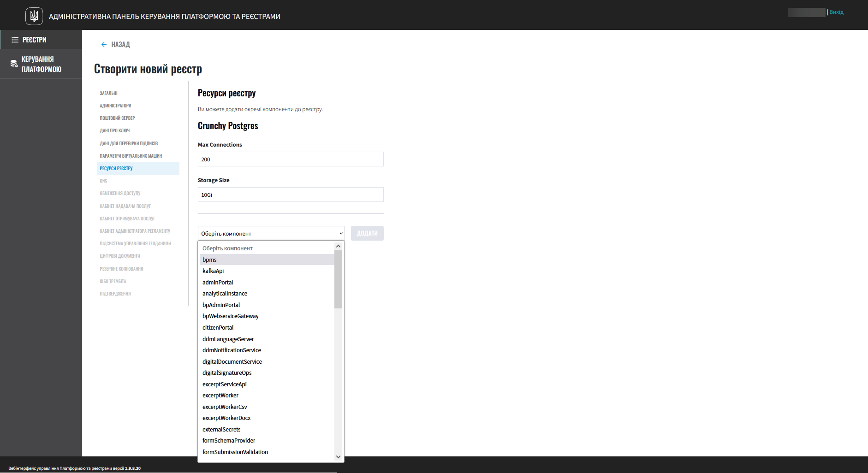Open the Загальні step
The height and width of the screenshot is (473, 868).
108,93
